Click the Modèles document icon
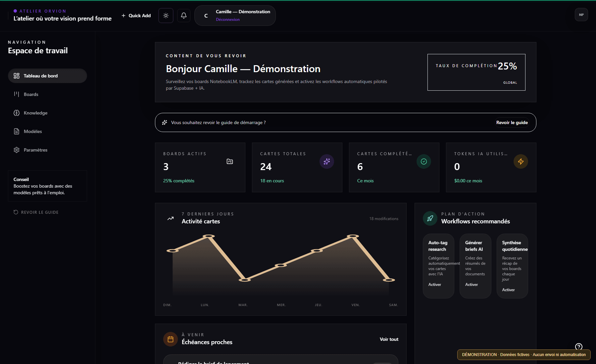This screenshot has height=364, width=596. point(17,131)
